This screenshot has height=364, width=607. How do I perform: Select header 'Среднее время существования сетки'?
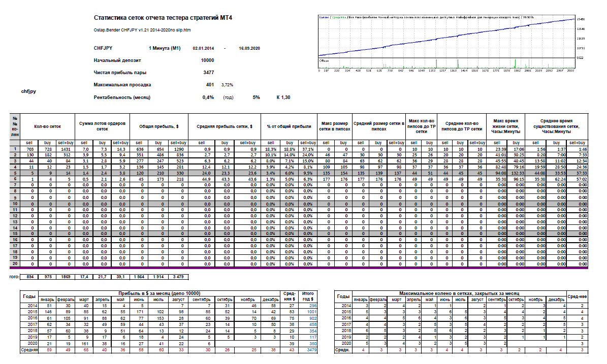556,126
